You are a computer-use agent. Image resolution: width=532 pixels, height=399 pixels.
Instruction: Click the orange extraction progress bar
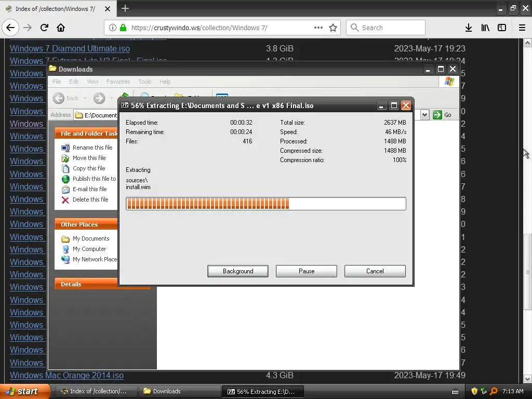(x=265, y=204)
